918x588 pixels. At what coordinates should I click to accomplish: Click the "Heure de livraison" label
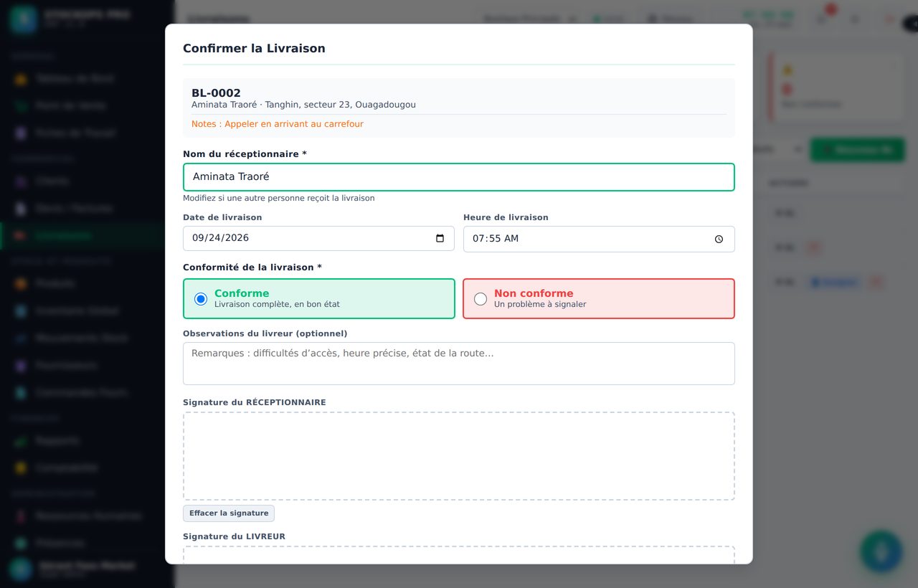pyautogui.click(x=506, y=217)
